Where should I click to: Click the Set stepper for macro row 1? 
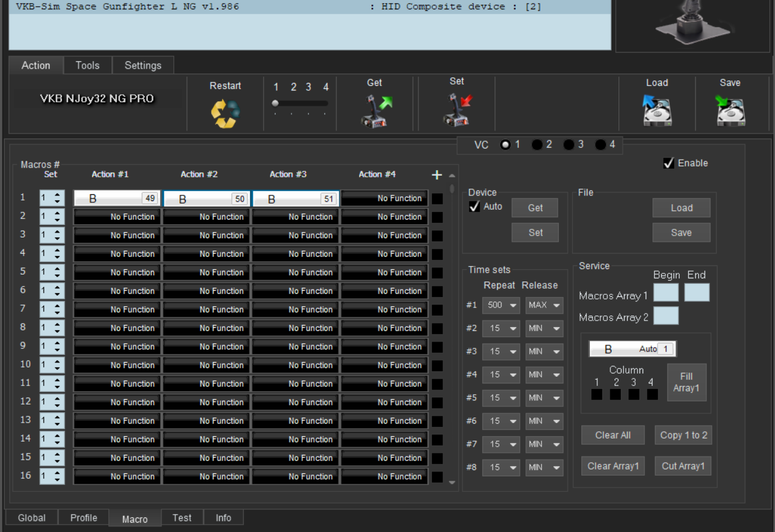tap(52, 199)
